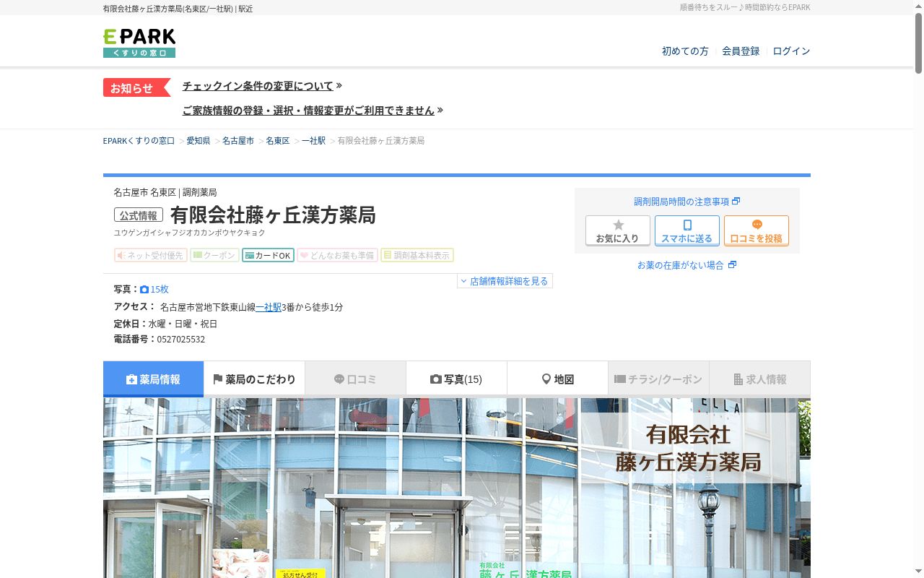Open the 写真(15) tab

[457, 379]
